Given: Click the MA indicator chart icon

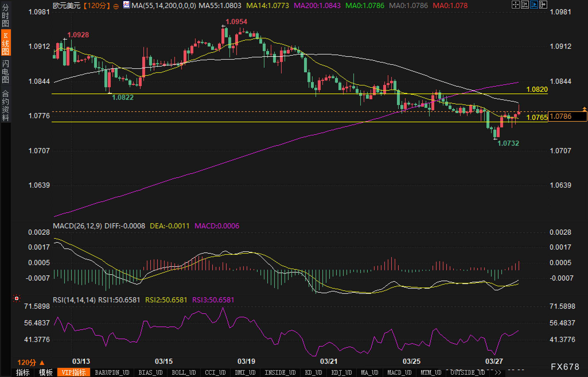Looking at the screenshot, I should coord(126,5).
